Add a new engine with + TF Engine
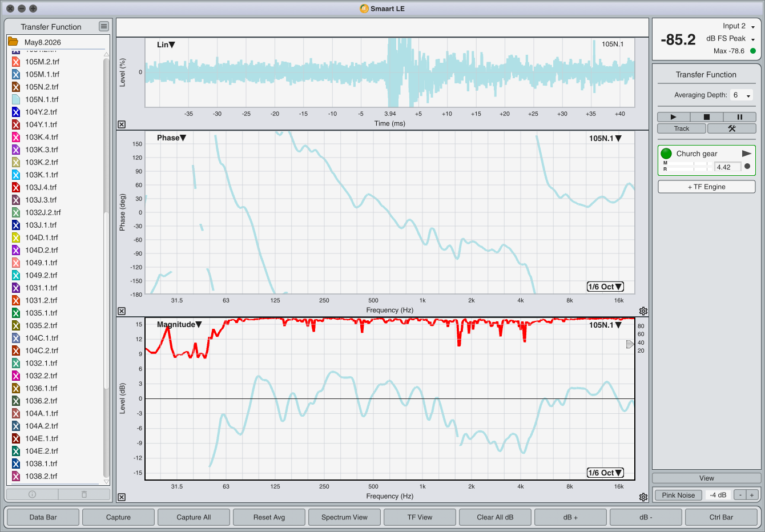This screenshot has width=765, height=532. click(707, 187)
